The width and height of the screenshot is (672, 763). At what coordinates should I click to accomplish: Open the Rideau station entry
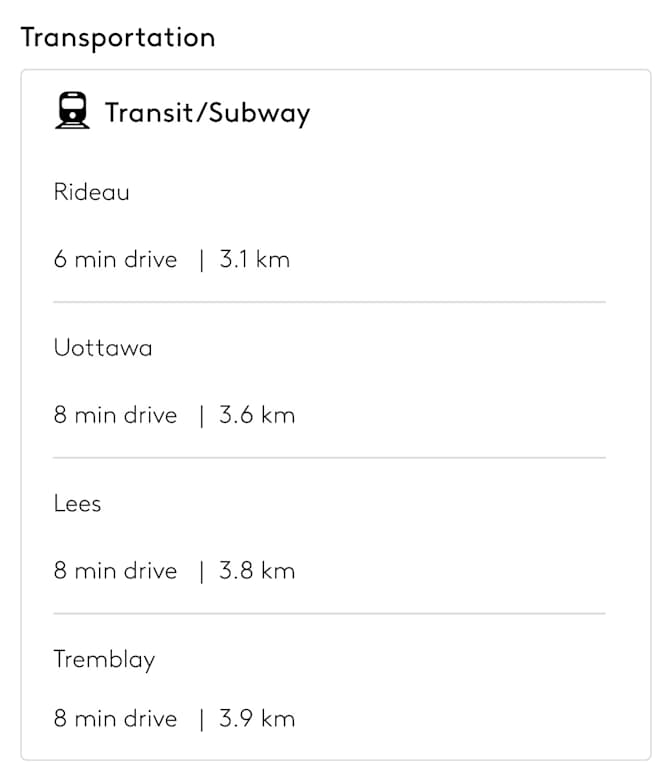pos(91,192)
